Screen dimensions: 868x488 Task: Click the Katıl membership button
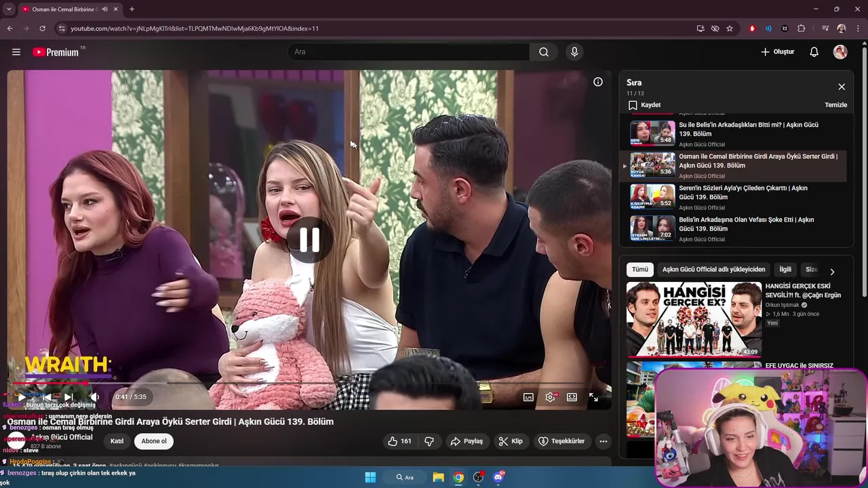[x=117, y=441]
